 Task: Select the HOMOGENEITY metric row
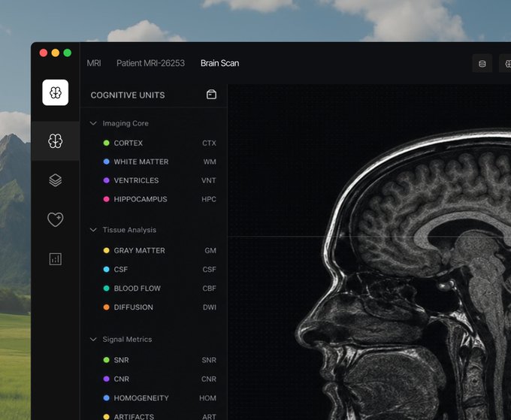(159, 398)
